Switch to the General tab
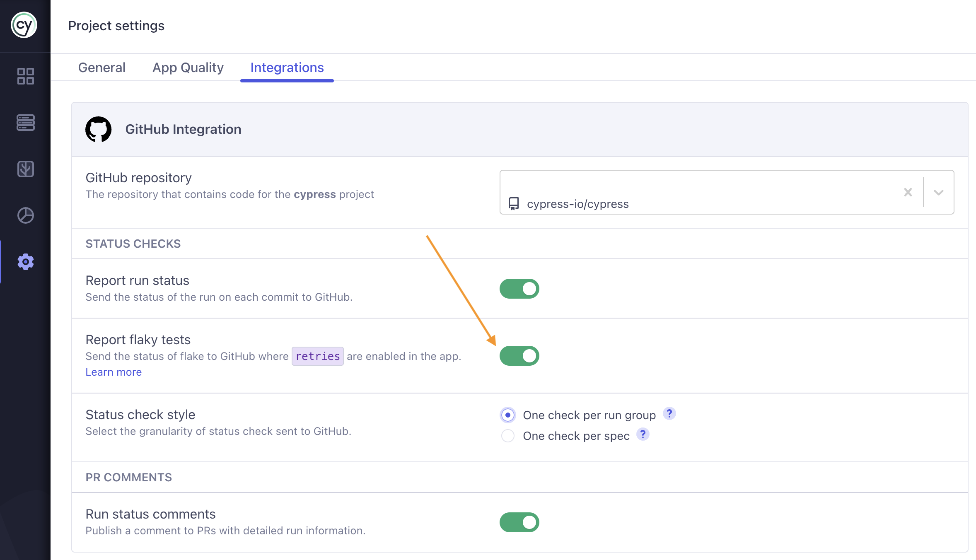The image size is (976, 560). (x=101, y=68)
